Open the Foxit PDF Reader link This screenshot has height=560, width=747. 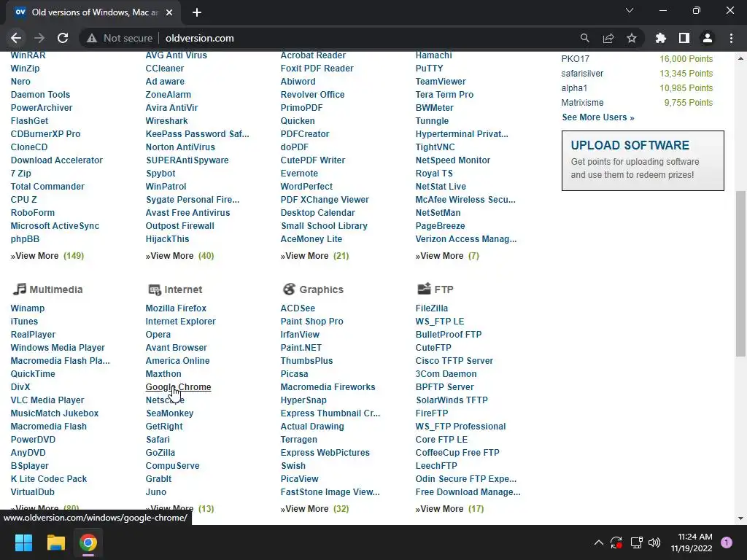point(317,68)
